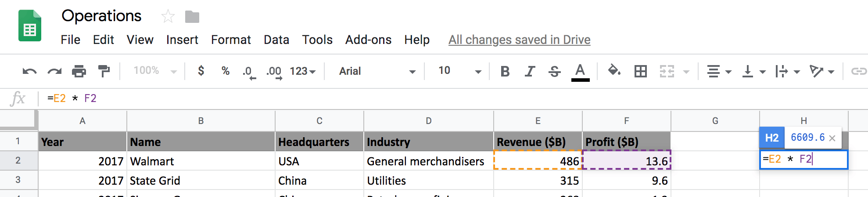
Task: Open the fill color bucket
Action: tap(614, 70)
